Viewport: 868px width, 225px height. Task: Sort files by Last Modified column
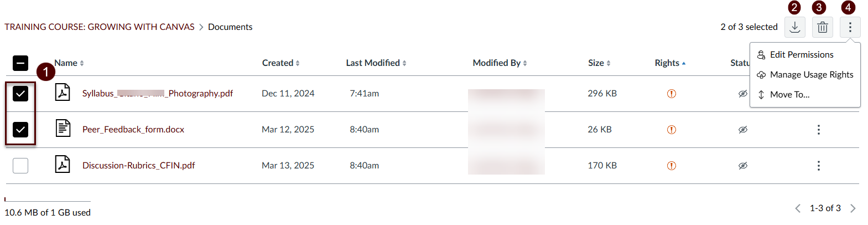(x=376, y=63)
